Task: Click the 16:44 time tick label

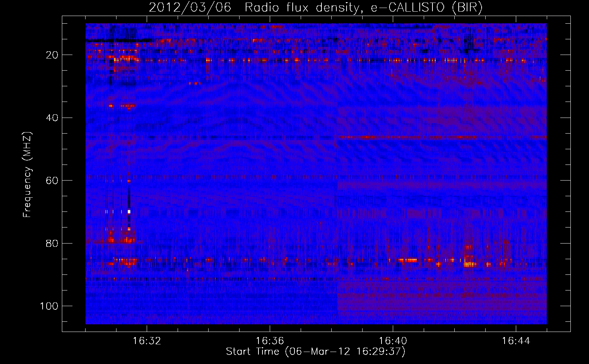Action: (x=516, y=341)
